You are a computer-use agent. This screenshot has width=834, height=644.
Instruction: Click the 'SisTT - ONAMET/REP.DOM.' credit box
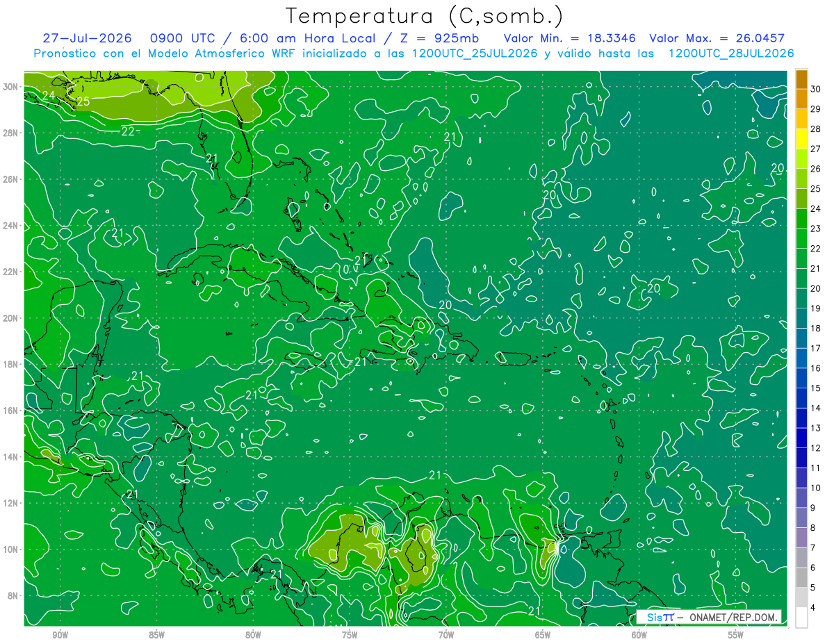(709, 617)
